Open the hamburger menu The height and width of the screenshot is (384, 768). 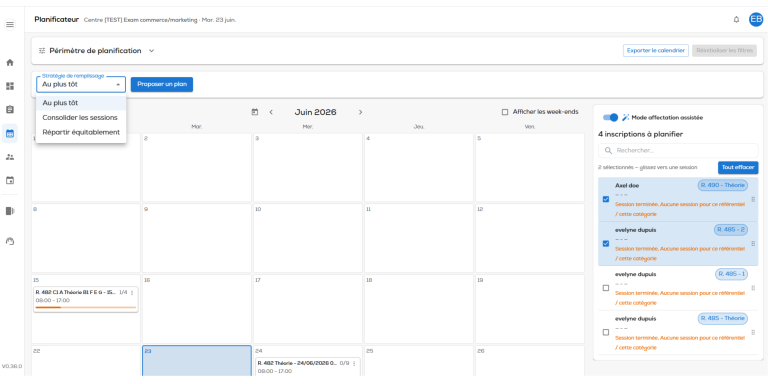[x=10, y=24]
